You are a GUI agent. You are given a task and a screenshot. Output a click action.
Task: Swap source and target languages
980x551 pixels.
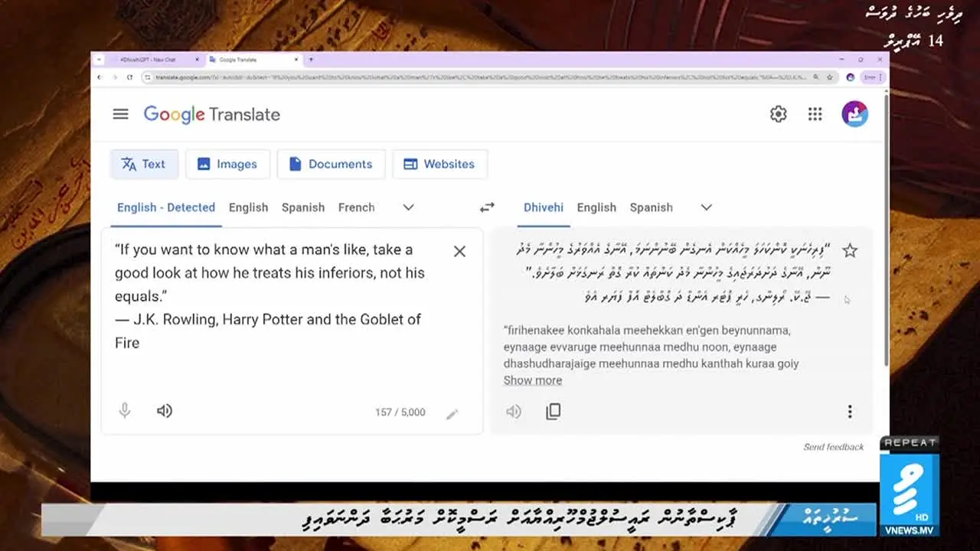pyautogui.click(x=487, y=207)
